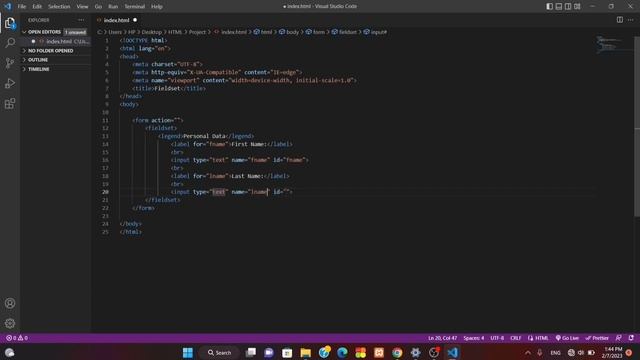Open Microsoft Edge from the taskbar
The height and width of the screenshot is (360, 640).
(x=342, y=353)
